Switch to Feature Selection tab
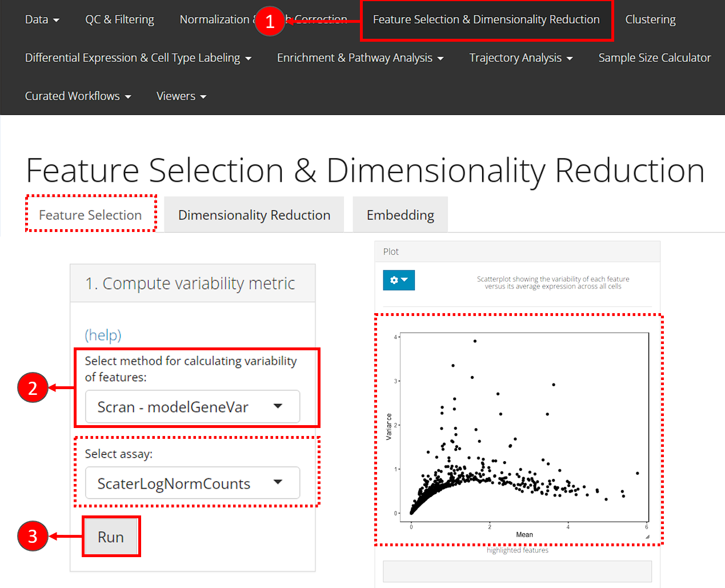 (x=90, y=215)
